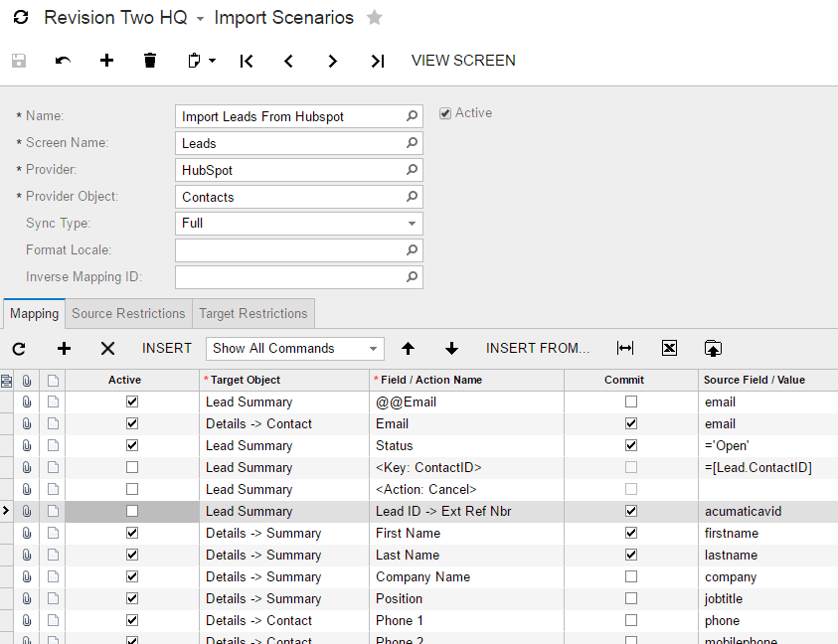
Task: Switch to Source Restrictions tab
Action: [128, 314]
